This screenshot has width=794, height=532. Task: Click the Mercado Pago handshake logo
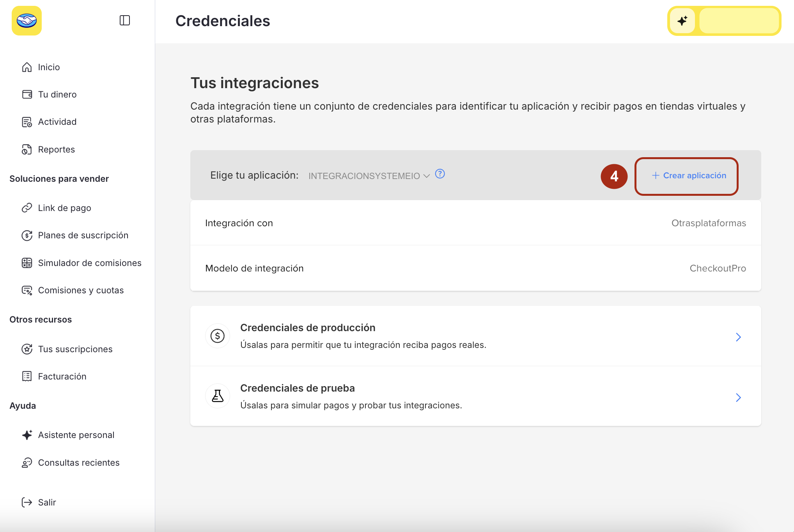[27, 21]
